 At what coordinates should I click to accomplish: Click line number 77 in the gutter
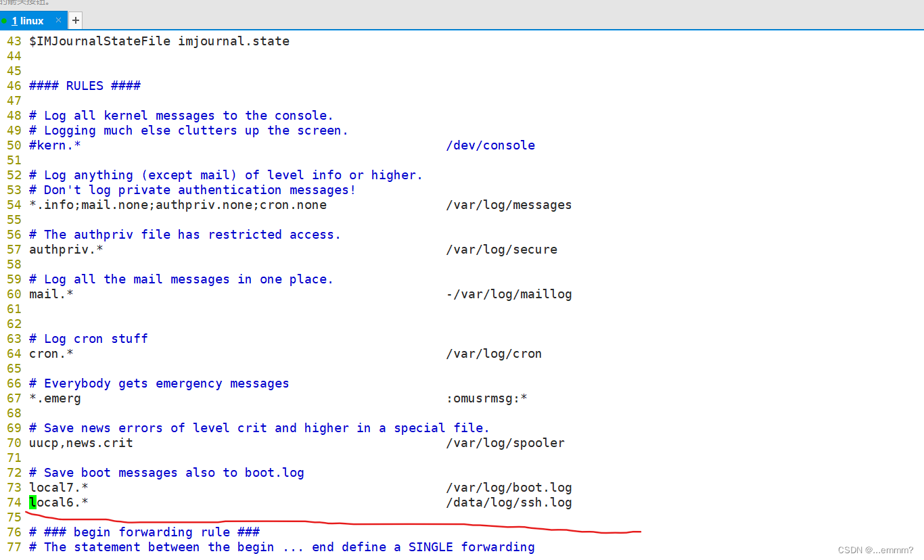(14, 547)
